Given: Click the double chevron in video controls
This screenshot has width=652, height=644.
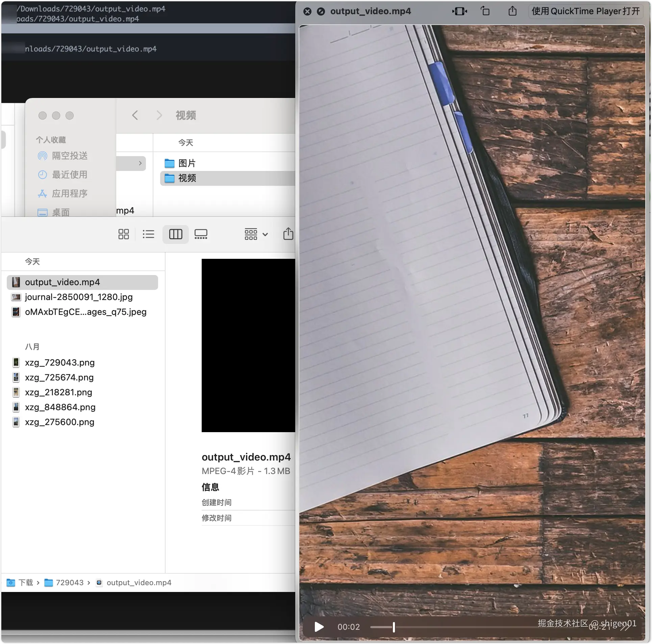Looking at the screenshot, I should coord(625,627).
